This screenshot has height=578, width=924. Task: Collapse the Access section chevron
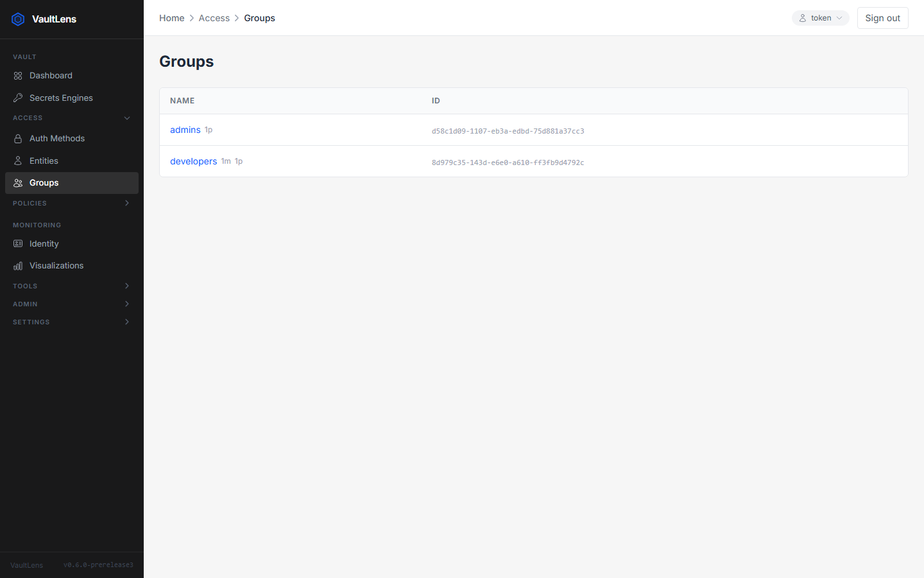(127, 118)
